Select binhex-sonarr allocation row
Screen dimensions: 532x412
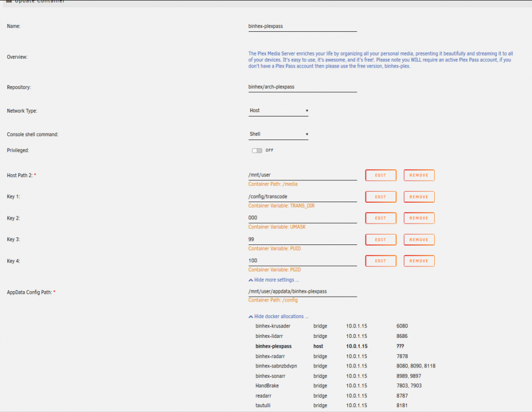tap(345, 376)
